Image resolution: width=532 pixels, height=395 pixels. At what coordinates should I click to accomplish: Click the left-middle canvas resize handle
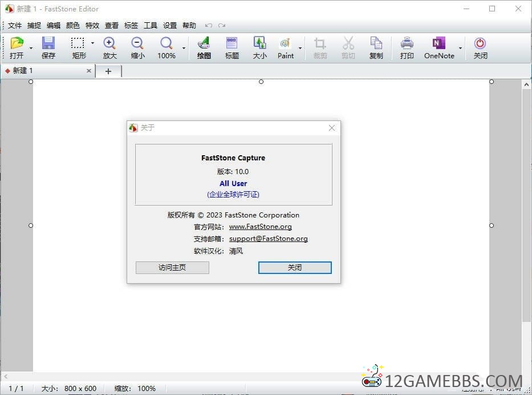click(x=31, y=225)
